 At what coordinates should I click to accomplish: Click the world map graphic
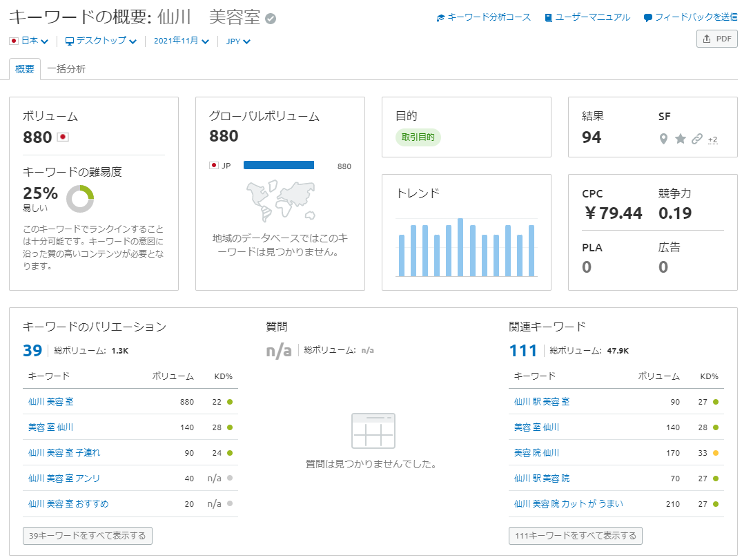(x=280, y=201)
